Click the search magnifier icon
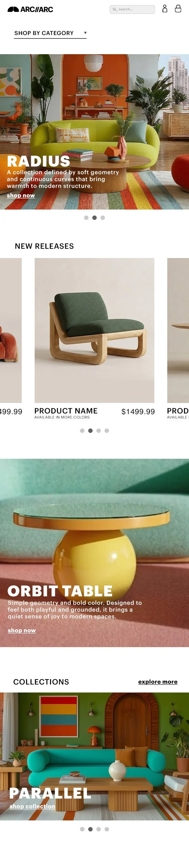The width and height of the screenshot is (189, 868). [x=115, y=9]
